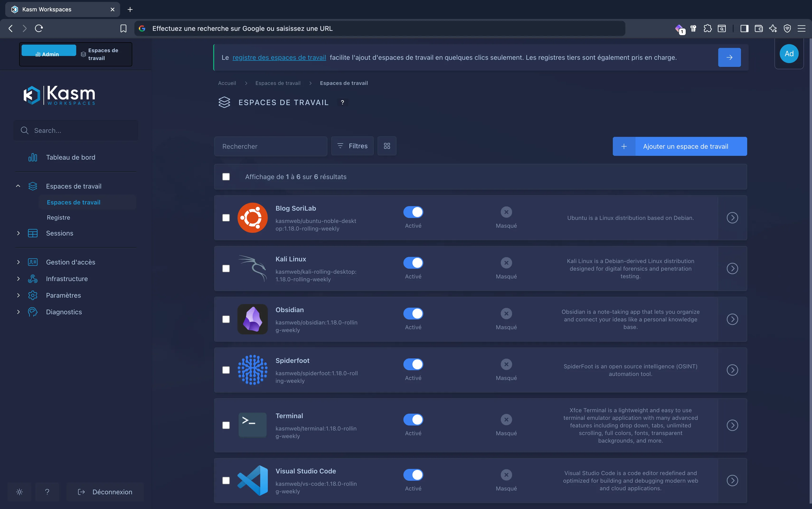Collapse the Espaces de travail section
The image size is (812, 509).
click(19, 186)
